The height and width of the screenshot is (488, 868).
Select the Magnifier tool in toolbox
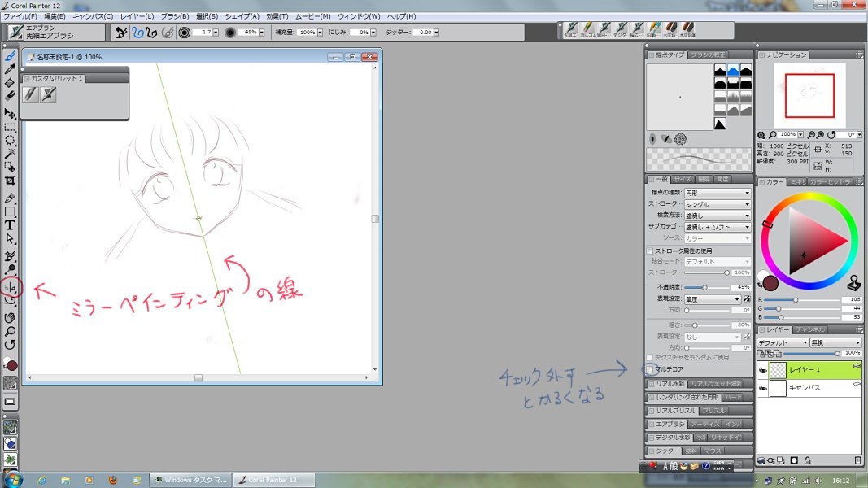(11, 331)
